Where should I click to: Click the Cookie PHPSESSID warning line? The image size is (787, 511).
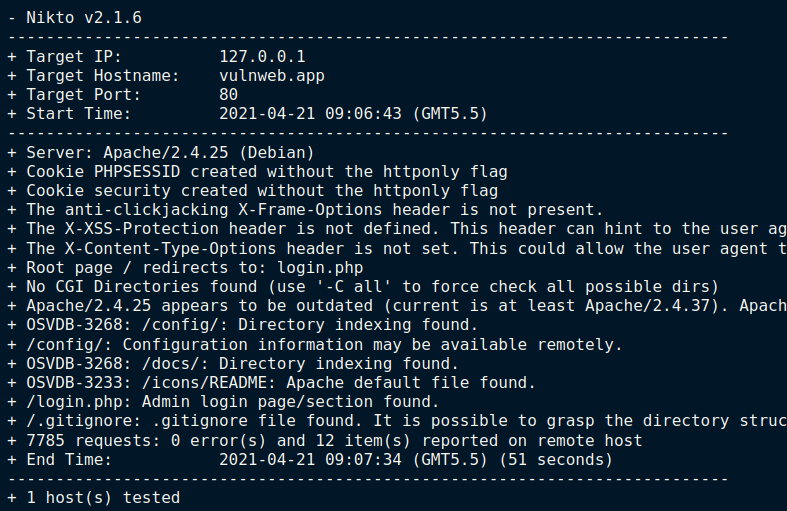click(257, 172)
